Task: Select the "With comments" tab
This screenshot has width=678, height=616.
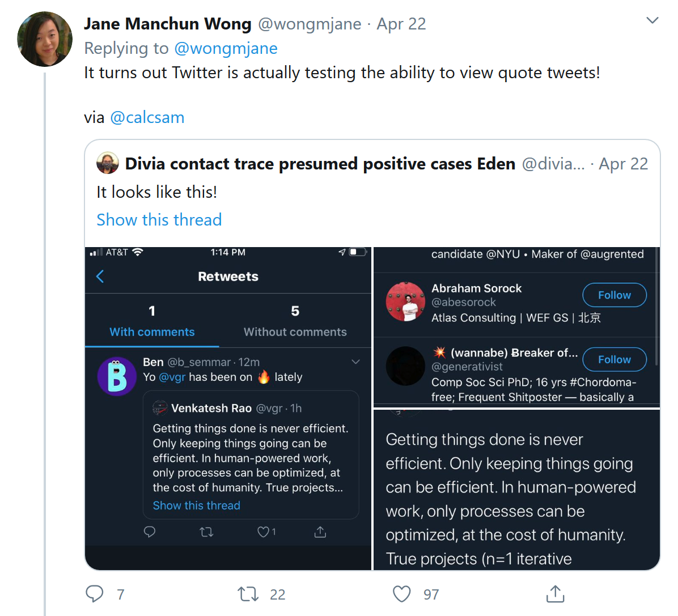Action: [x=152, y=332]
